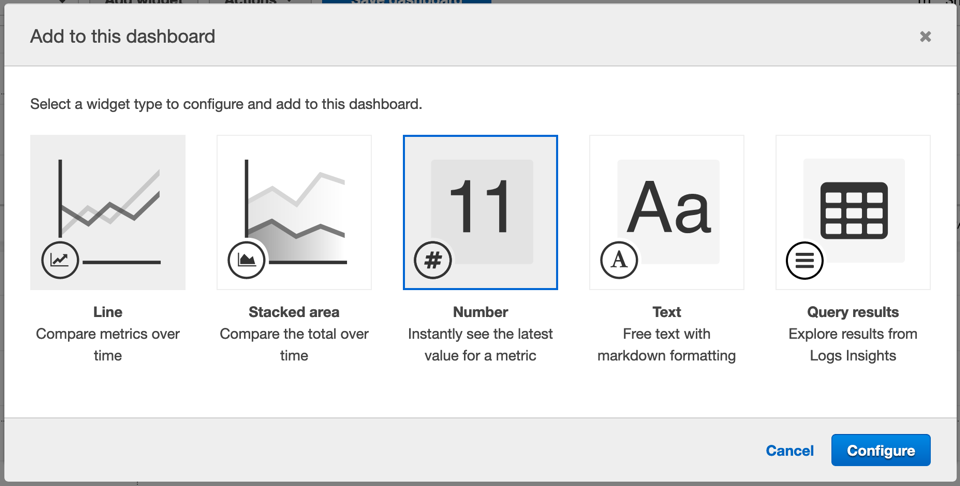The height and width of the screenshot is (486, 960).
Task: Click the table grid icon in Query results
Action: point(854,210)
